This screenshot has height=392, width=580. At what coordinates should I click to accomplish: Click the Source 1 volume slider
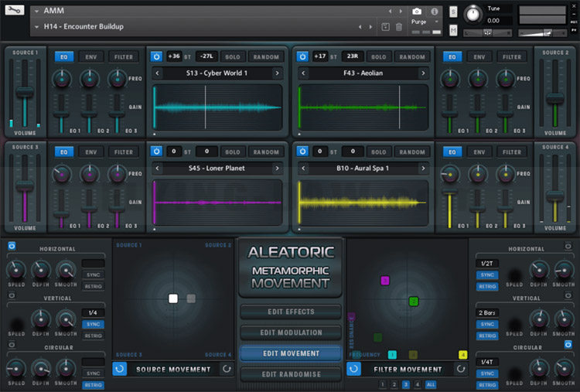26,91
